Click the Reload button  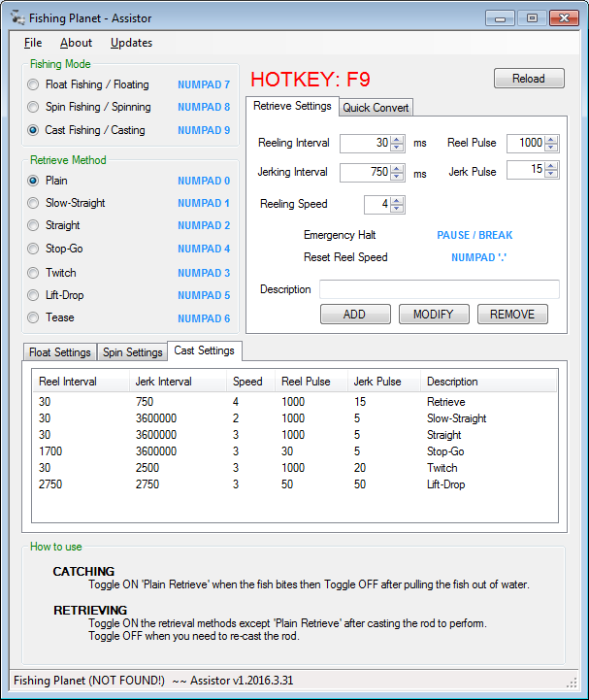pyautogui.click(x=529, y=79)
